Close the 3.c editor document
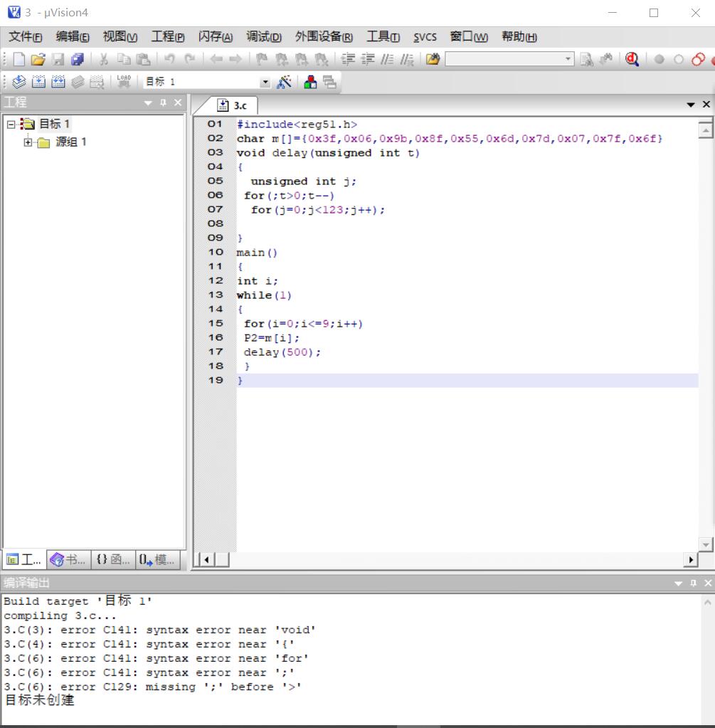 pyautogui.click(x=706, y=105)
